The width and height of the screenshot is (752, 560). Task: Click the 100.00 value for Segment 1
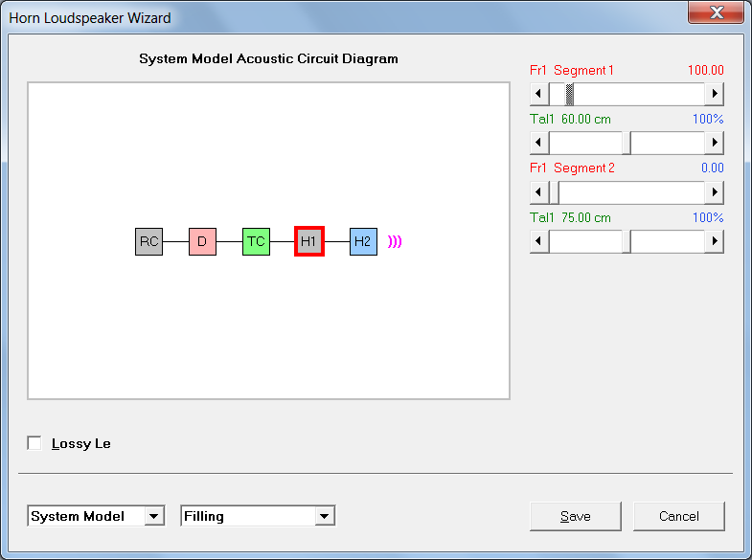click(705, 71)
